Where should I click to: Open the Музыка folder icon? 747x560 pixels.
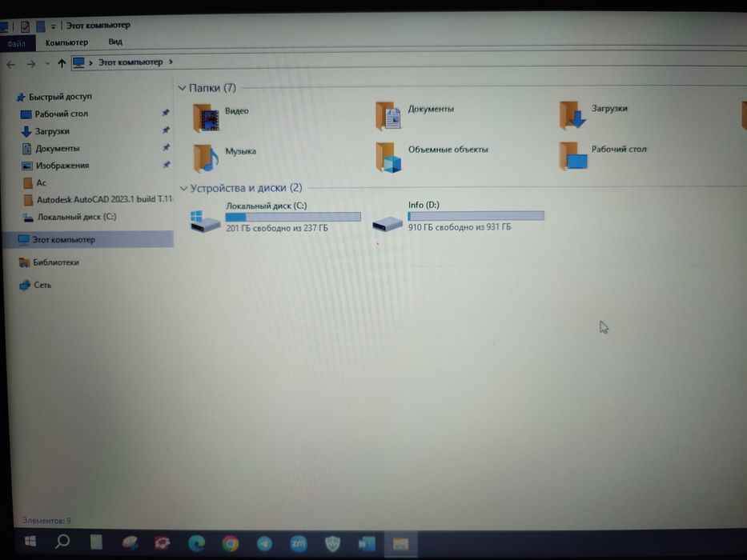(x=207, y=158)
